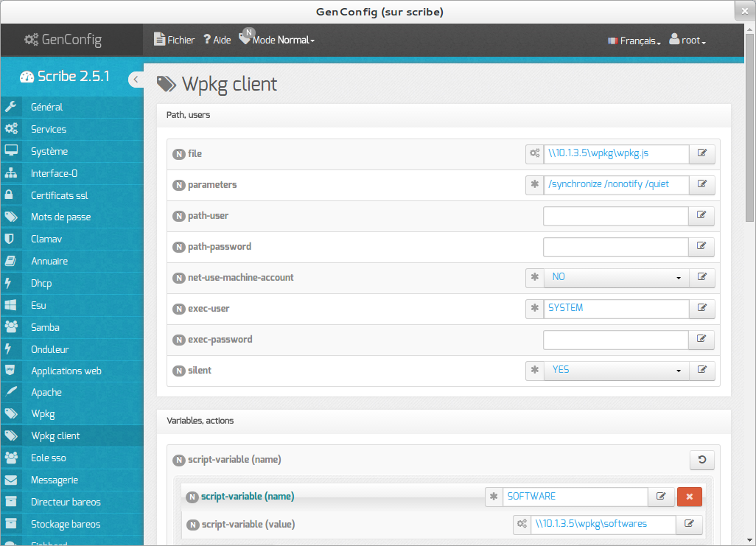Click the Scribe 2.5.1 header link
The width and height of the screenshot is (756, 546).
(x=65, y=76)
